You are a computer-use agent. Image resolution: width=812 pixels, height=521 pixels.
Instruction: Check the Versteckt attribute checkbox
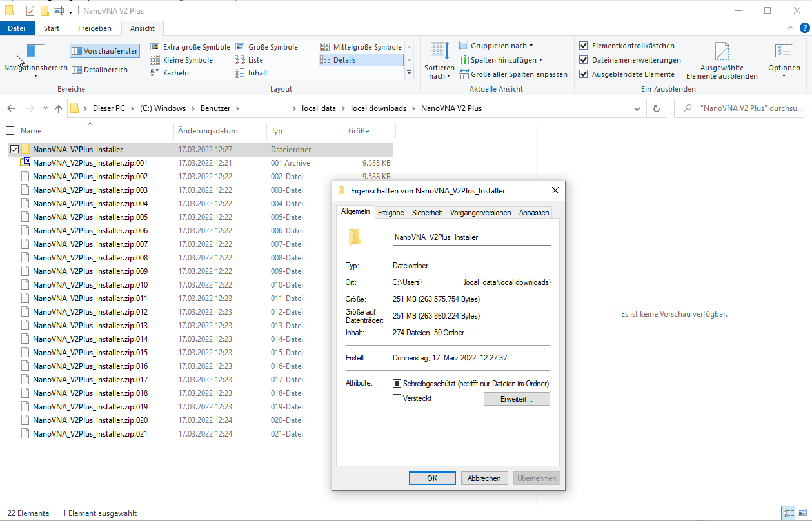[397, 398]
